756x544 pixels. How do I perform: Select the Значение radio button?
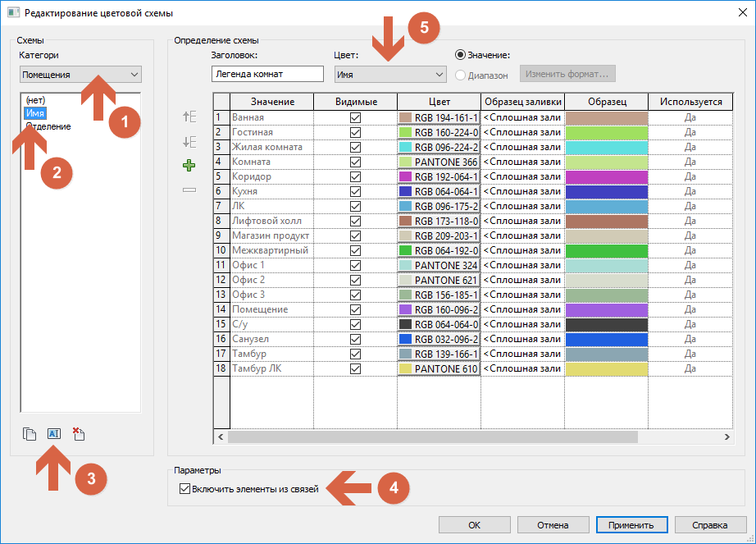460,55
